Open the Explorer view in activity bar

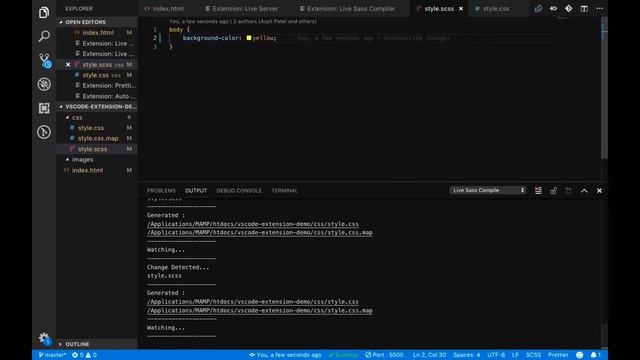point(44,13)
